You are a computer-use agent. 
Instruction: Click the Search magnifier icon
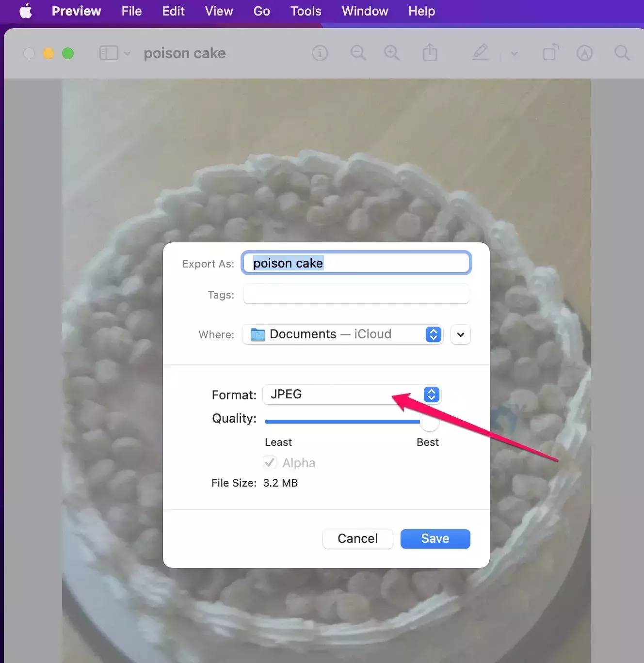[622, 53]
